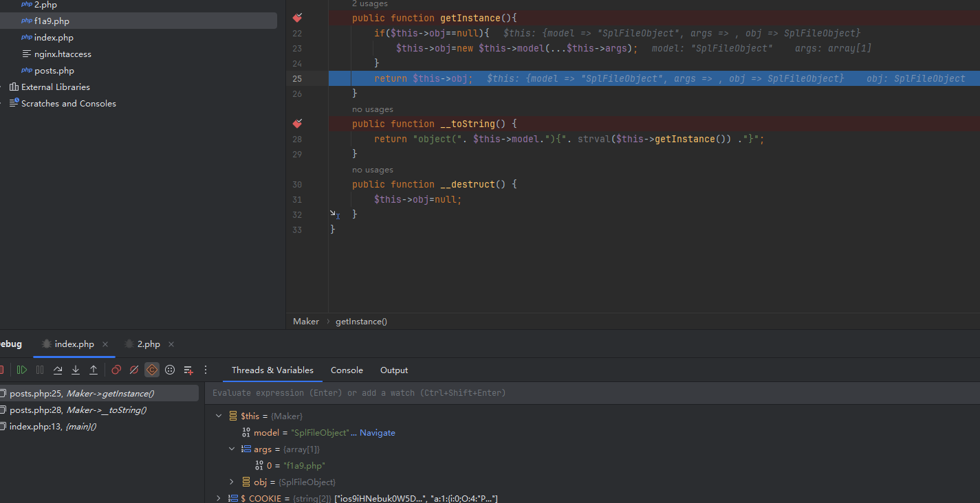Switch to the index.php debug session tab
Viewport: 980px width, 503px height.
pos(74,344)
